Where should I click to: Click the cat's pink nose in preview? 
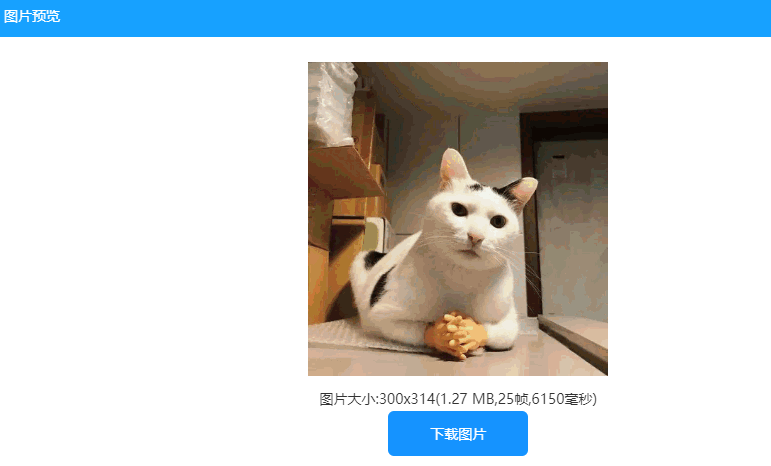click(x=475, y=240)
